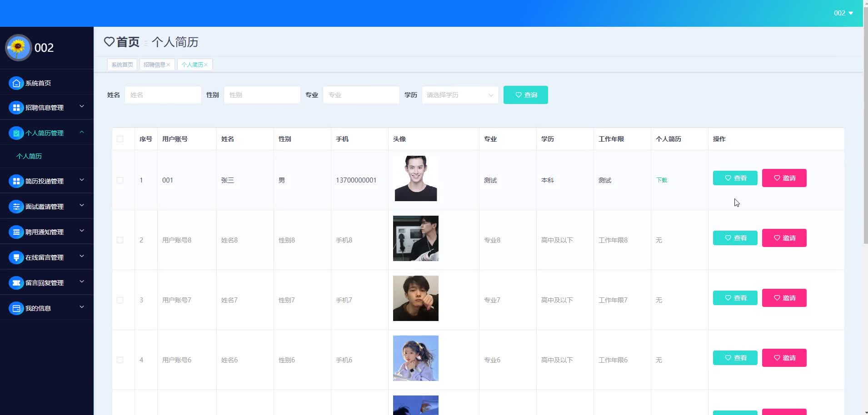This screenshot has width=868, height=415.
Task: Focus the 专业 search input
Action: 361,95
